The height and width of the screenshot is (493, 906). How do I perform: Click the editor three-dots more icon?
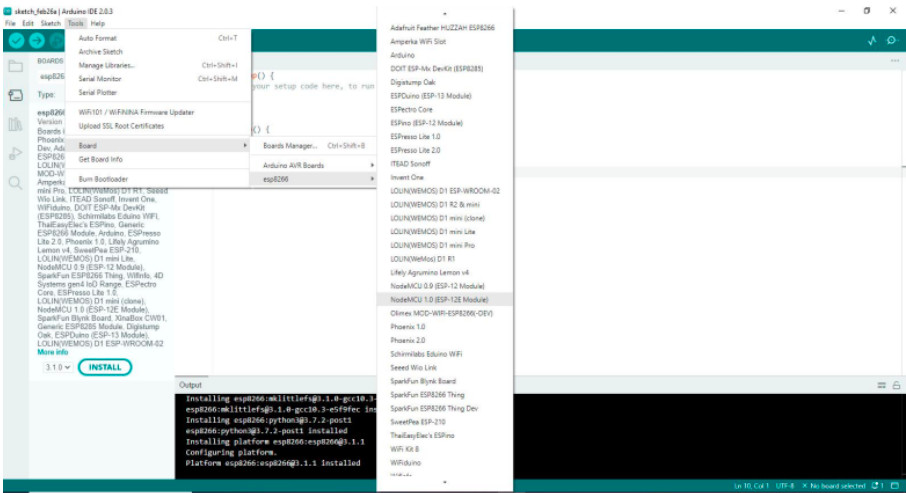(895, 61)
